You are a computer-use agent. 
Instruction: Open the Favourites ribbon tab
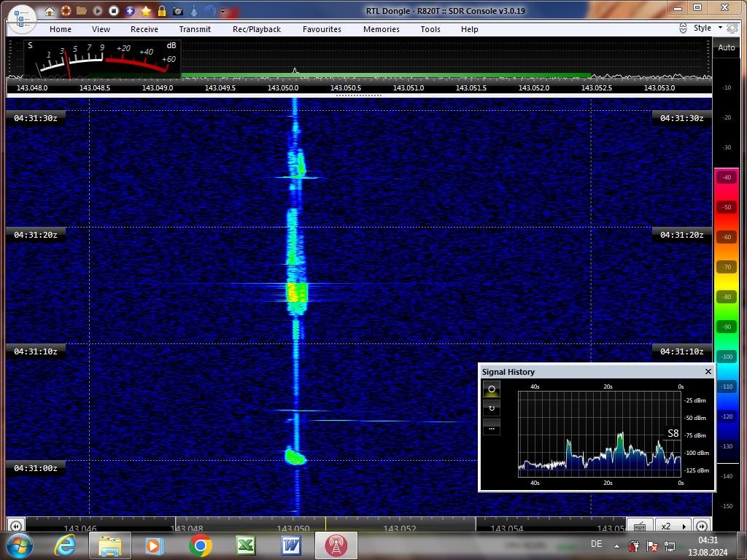(x=322, y=29)
